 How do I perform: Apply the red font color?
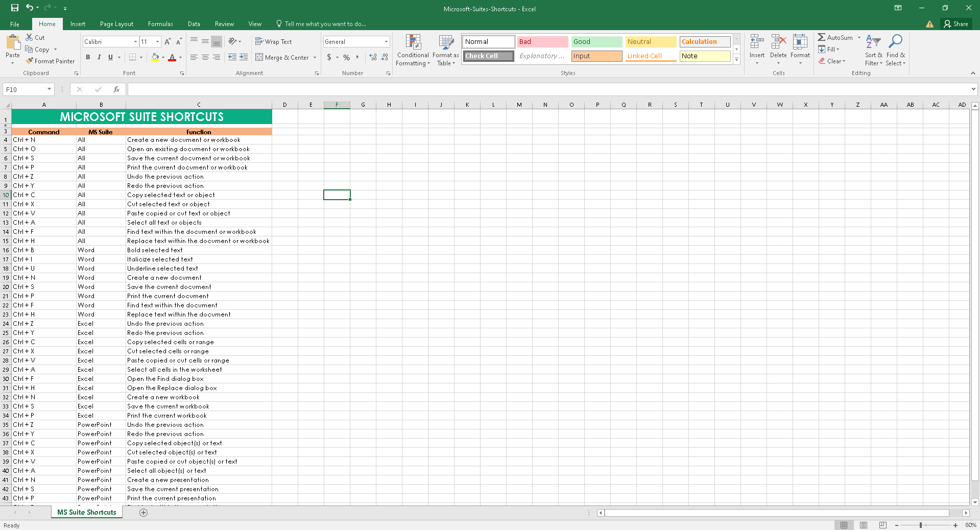pos(172,57)
